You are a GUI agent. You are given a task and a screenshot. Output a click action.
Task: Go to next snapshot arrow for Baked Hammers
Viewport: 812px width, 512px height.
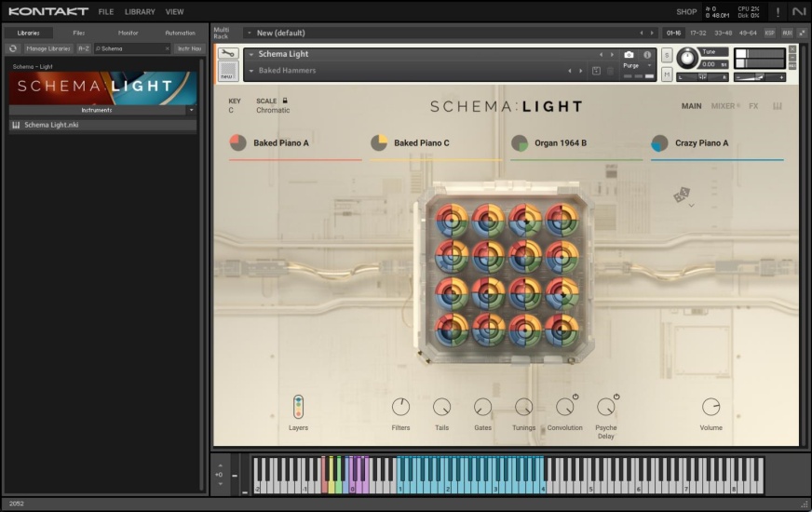580,71
